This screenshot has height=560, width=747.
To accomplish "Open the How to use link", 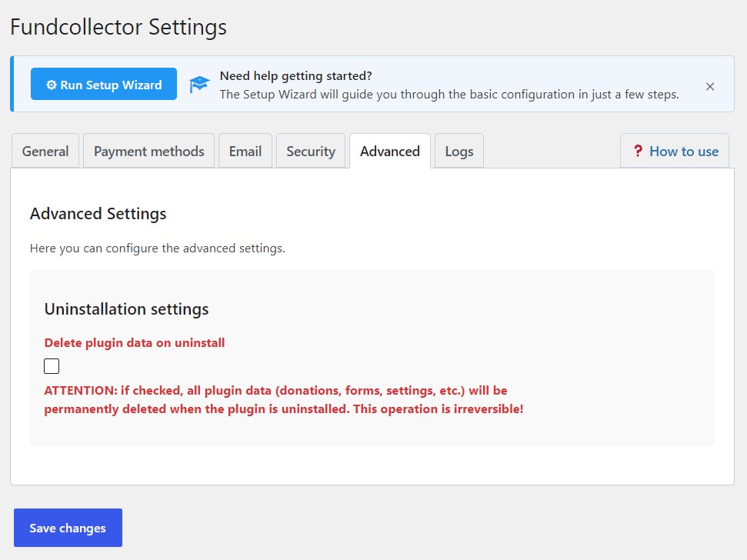I will 675,151.
